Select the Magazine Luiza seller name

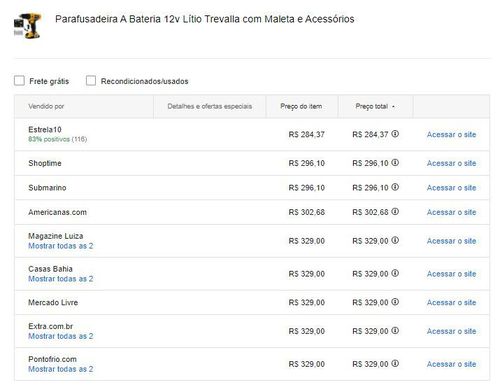(56, 236)
